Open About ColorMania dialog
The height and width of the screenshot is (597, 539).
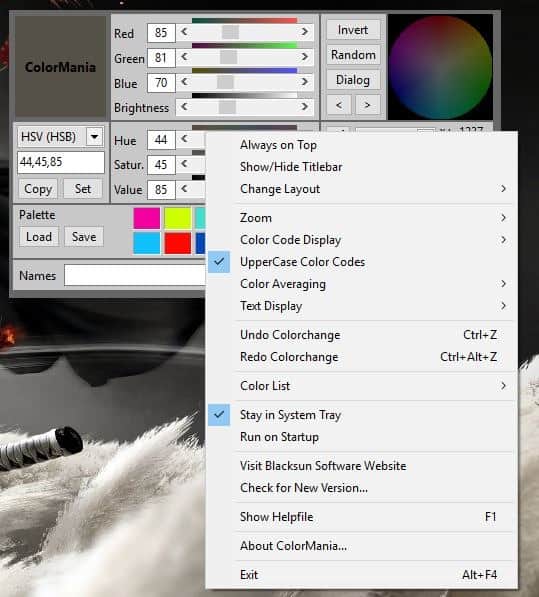361,546
